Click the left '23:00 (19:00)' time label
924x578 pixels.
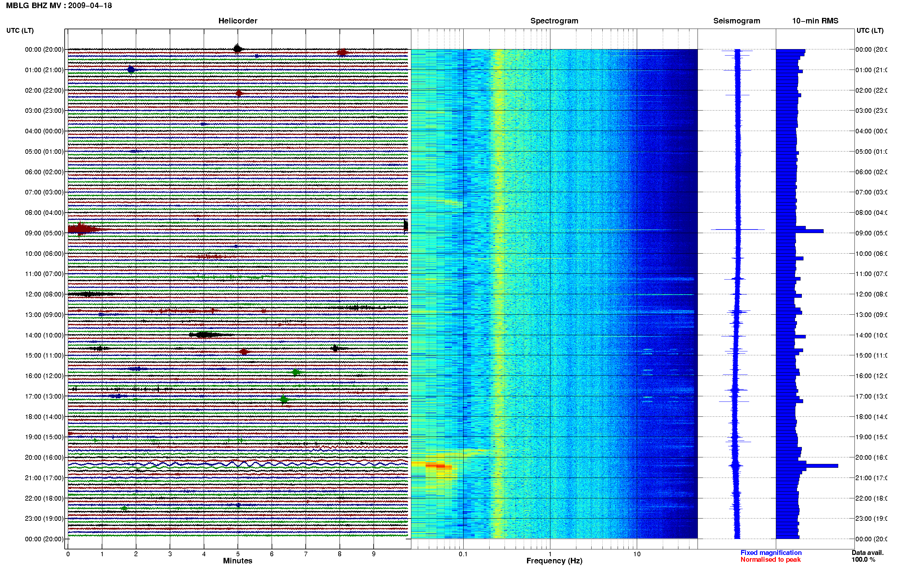point(44,519)
